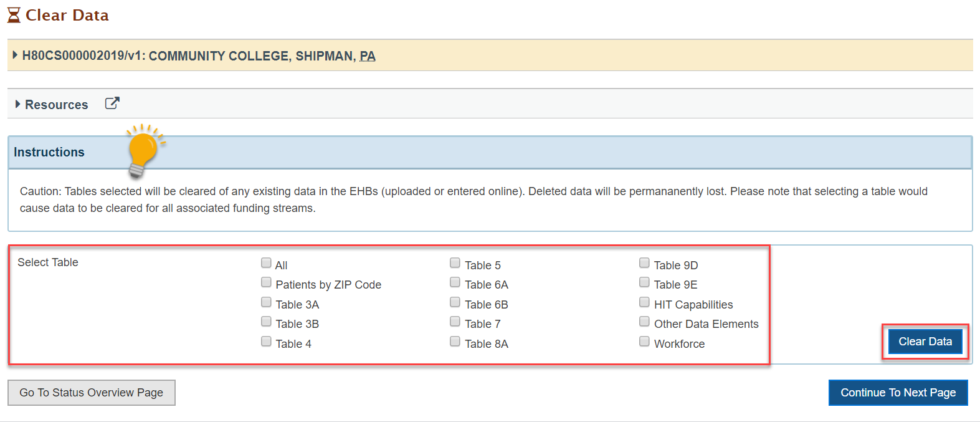Select the Table 6A checkbox

pyautogui.click(x=455, y=282)
